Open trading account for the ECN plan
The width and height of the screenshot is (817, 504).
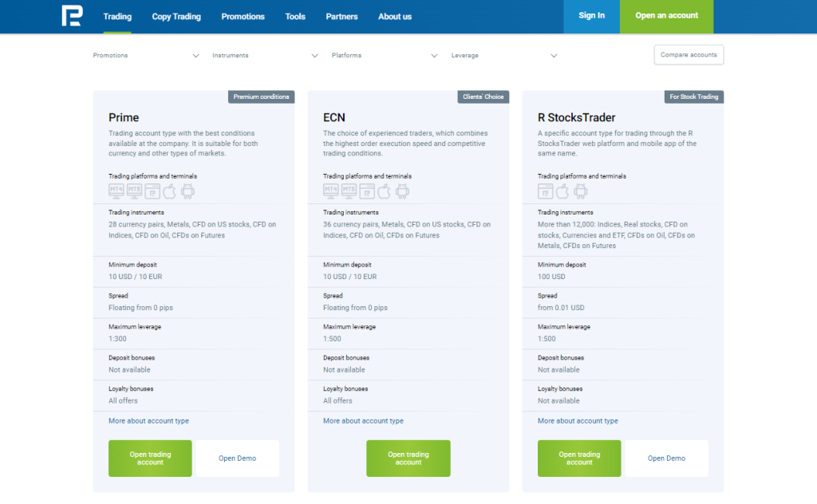coord(408,459)
